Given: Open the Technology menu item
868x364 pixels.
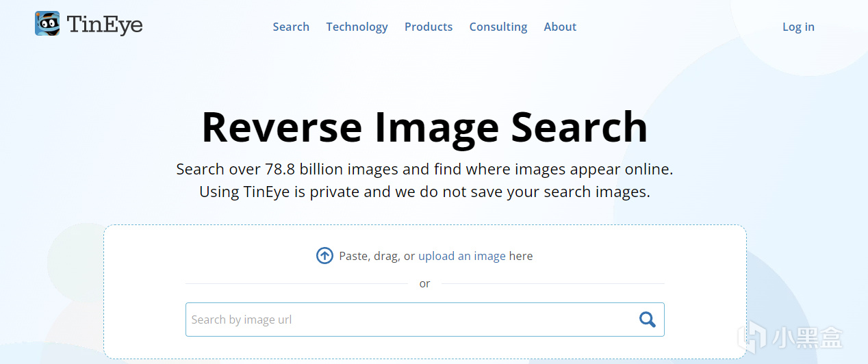Looking at the screenshot, I should 357,27.
